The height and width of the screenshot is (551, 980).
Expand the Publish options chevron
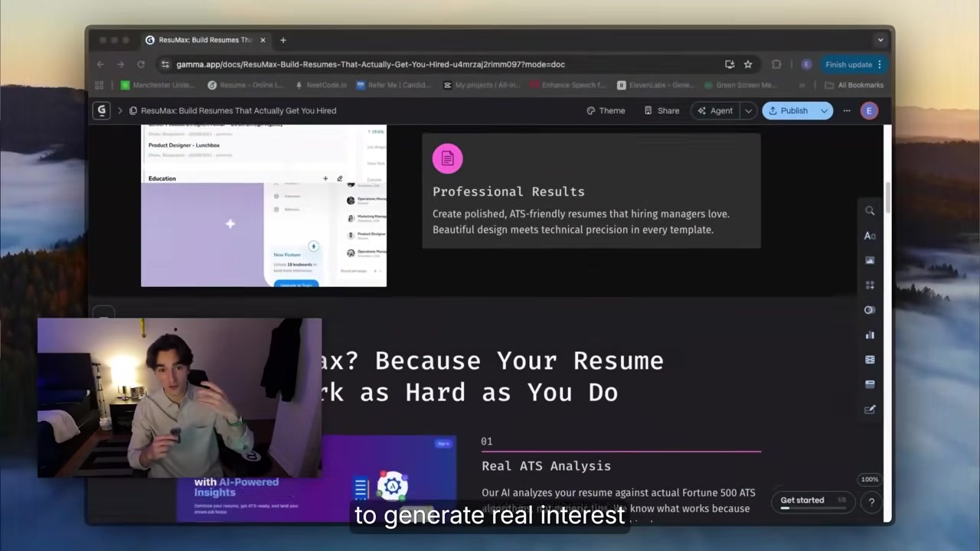(x=824, y=111)
